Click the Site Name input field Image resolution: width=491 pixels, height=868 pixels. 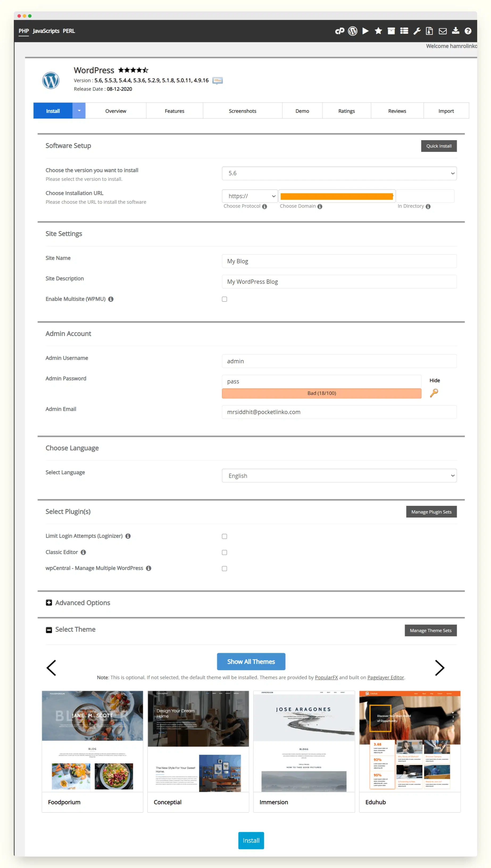pyautogui.click(x=339, y=261)
